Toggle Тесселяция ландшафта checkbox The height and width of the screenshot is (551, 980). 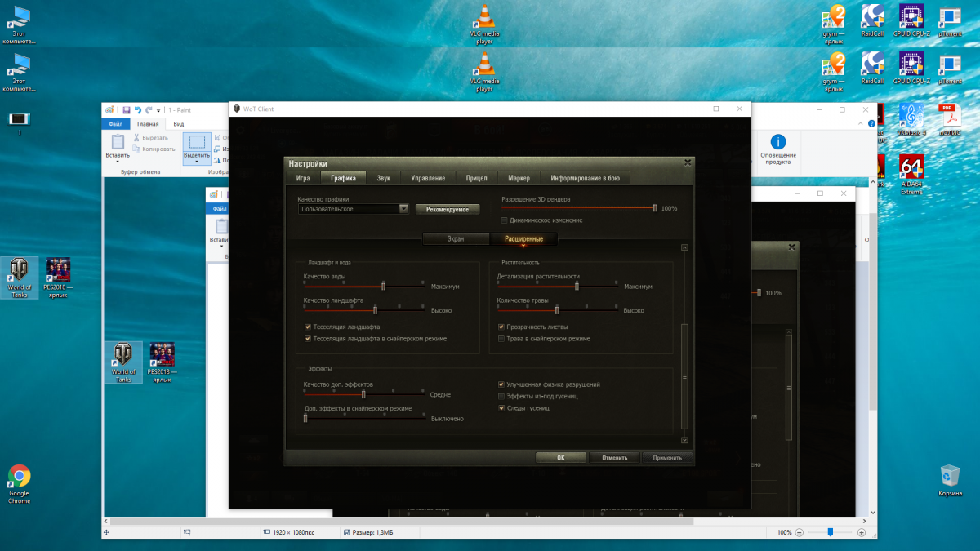click(307, 327)
